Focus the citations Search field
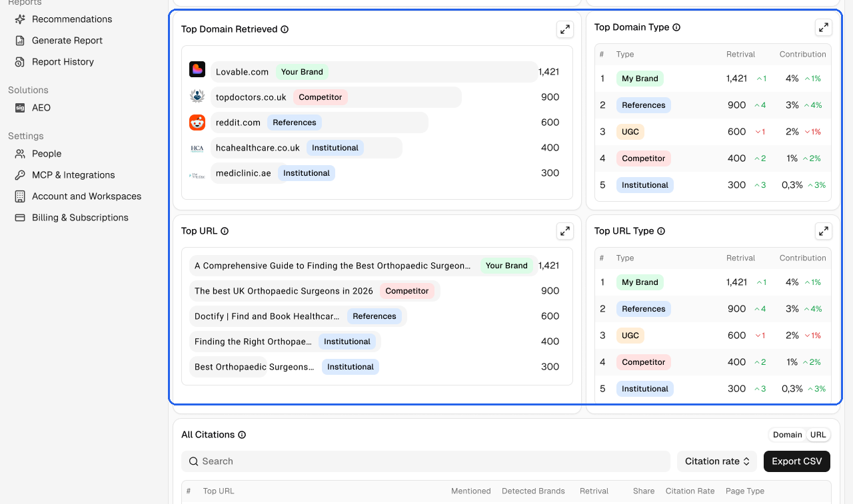Image resolution: width=853 pixels, height=504 pixels. pos(426,461)
